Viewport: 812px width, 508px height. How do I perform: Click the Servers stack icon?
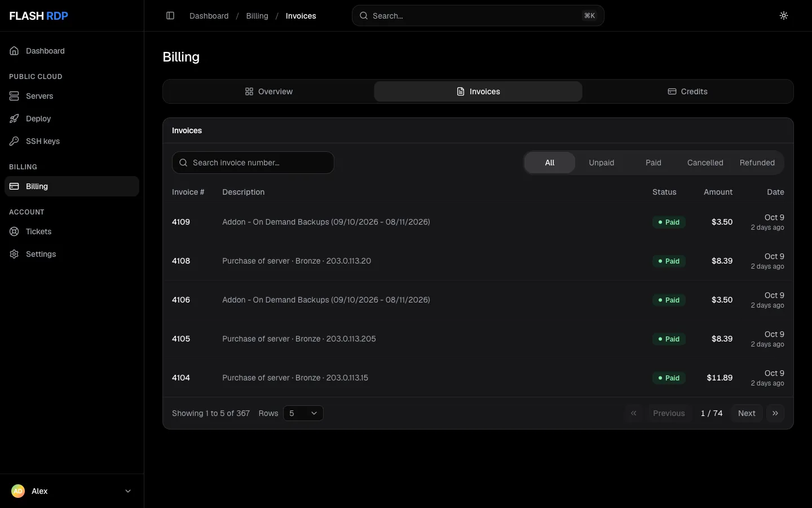14,96
